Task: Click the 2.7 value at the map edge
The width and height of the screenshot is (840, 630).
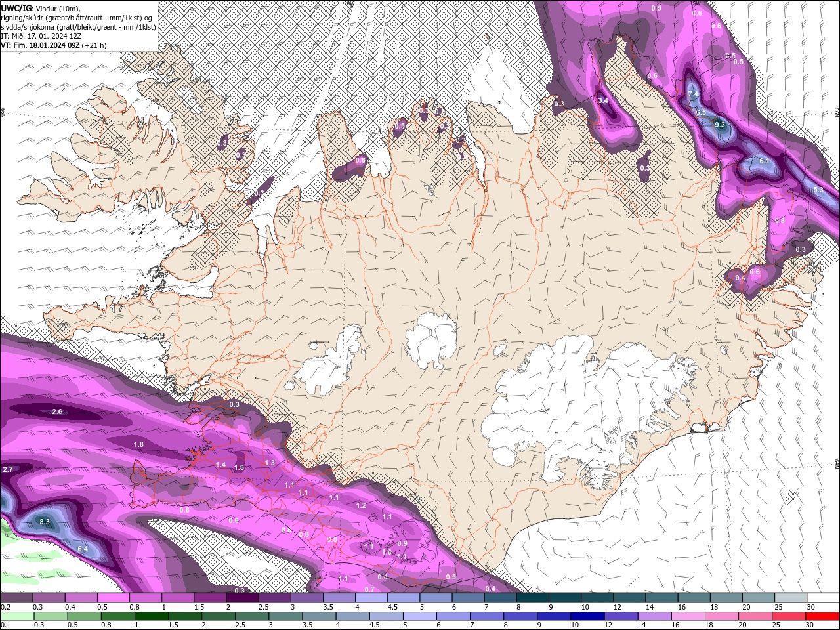Action: 8,469
